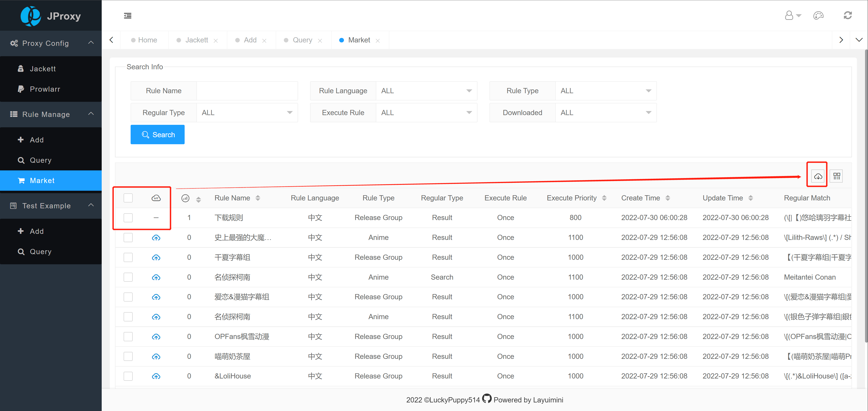Click the refresh icon in top bar
Screen dimensions: 868x411
pos(847,16)
